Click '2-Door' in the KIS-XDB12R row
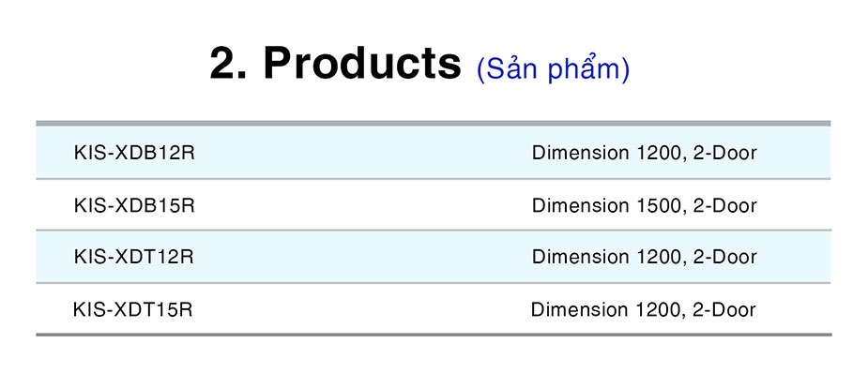868x373 pixels. pos(725,153)
